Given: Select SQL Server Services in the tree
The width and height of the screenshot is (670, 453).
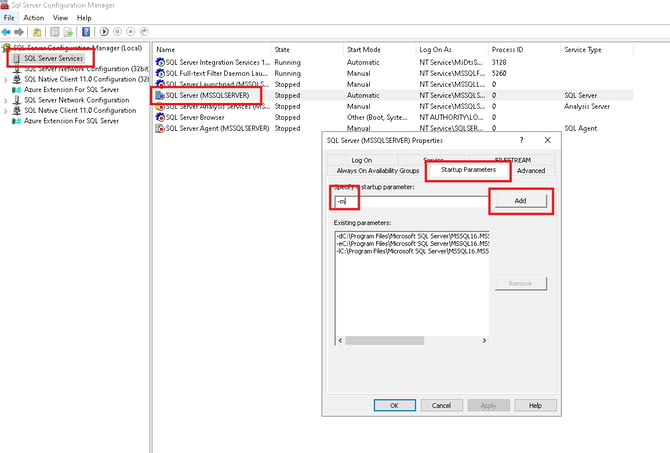Looking at the screenshot, I should pyautogui.click(x=53, y=58).
